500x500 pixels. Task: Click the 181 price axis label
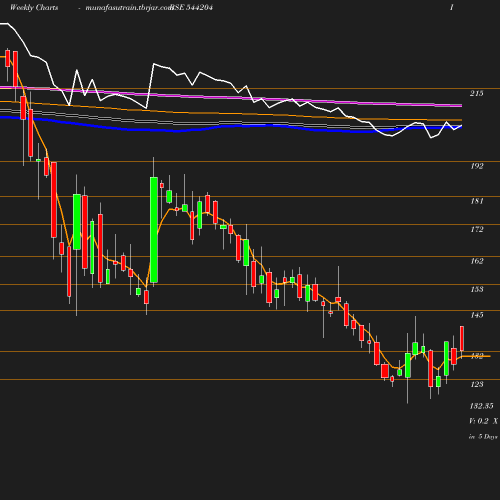coord(477,201)
